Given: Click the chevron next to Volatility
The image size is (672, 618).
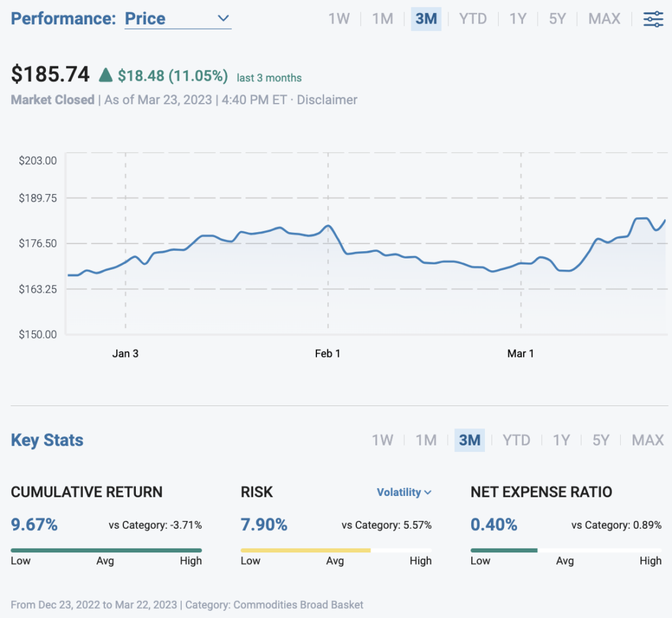Looking at the screenshot, I should pyautogui.click(x=428, y=493).
